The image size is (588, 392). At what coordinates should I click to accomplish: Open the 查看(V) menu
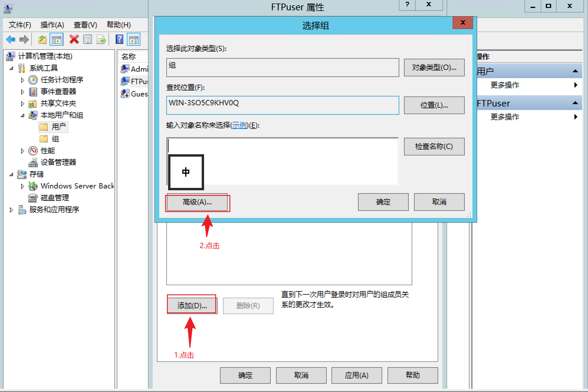click(x=85, y=25)
